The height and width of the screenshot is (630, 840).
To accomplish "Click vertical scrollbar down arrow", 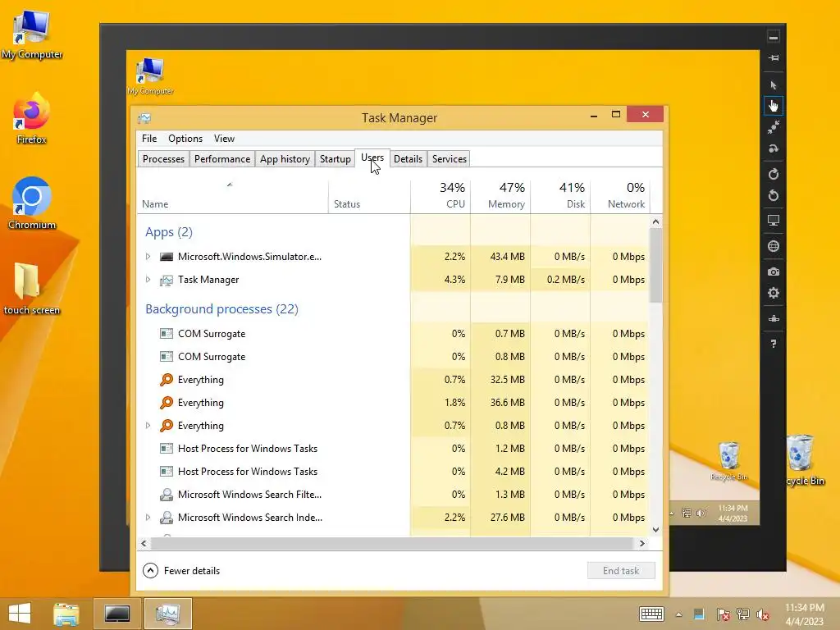I will (x=655, y=529).
